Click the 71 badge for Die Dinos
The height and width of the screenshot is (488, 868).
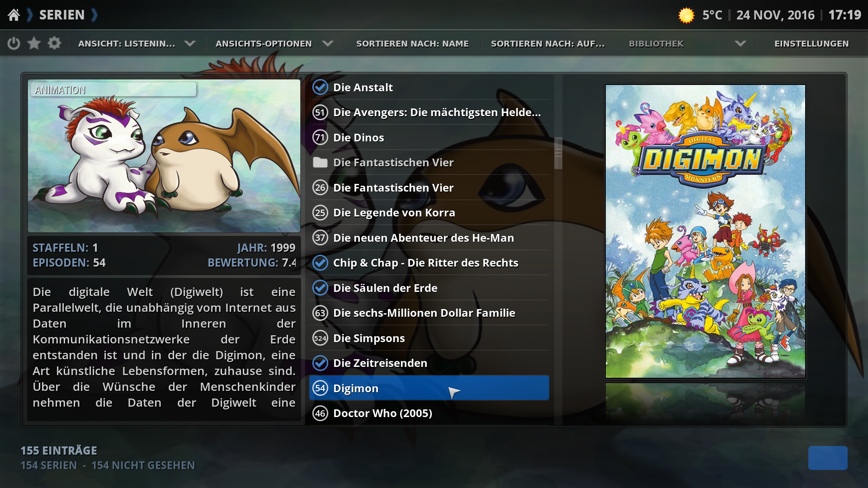point(320,137)
